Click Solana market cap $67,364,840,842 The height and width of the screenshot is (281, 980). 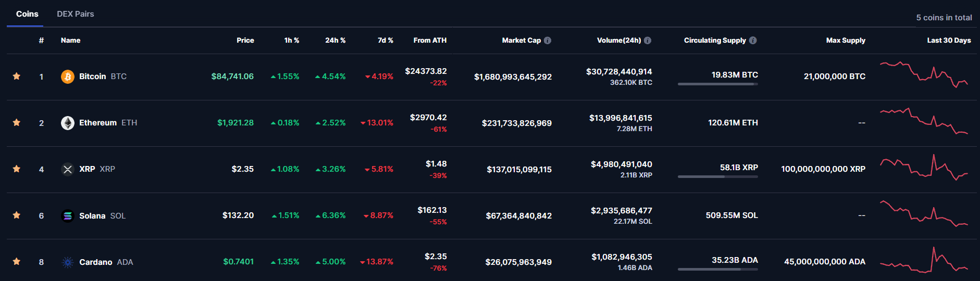click(x=519, y=216)
